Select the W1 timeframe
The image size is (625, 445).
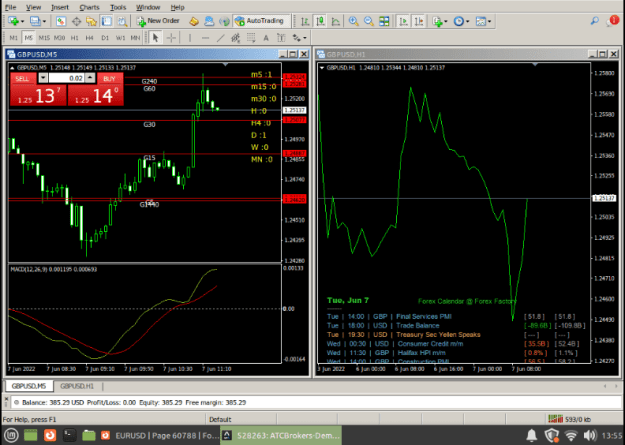coord(120,38)
